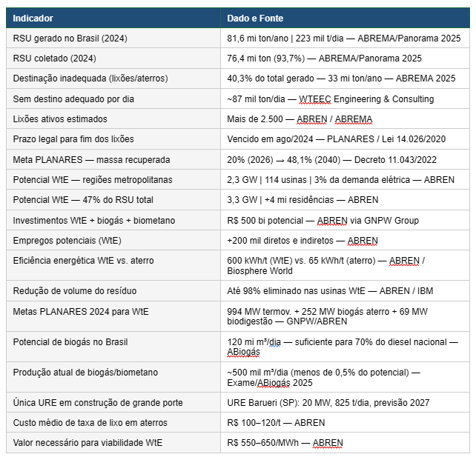Click the "Potencial de biogás no Brasil" cell

click(70, 341)
